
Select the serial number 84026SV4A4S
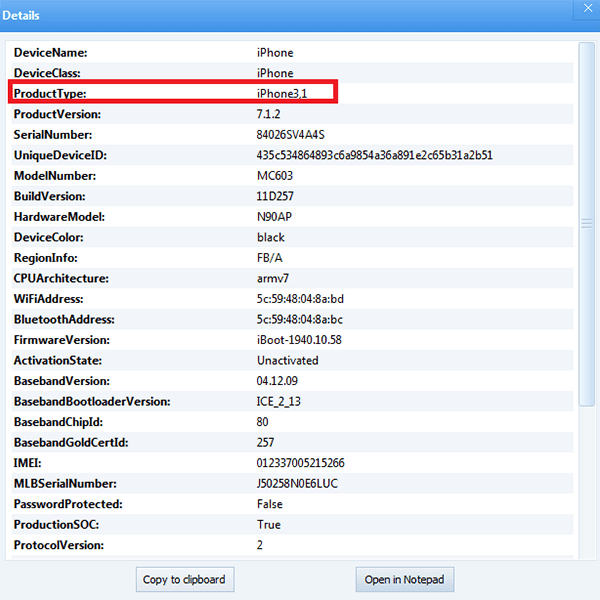(290, 135)
